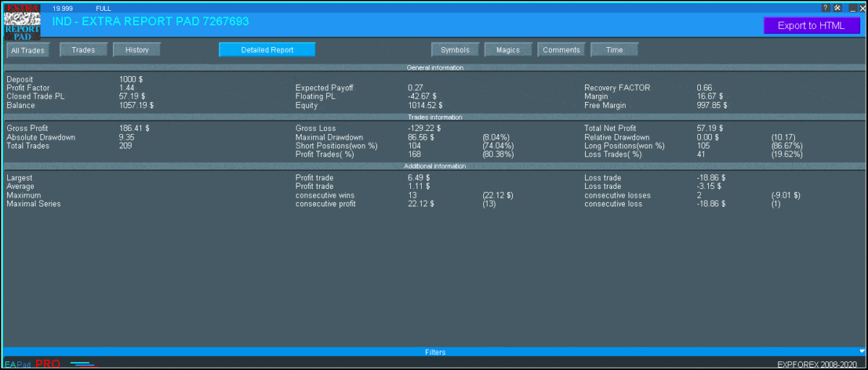
Task: Expand the Filters panel arrow
Action: click(861, 351)
